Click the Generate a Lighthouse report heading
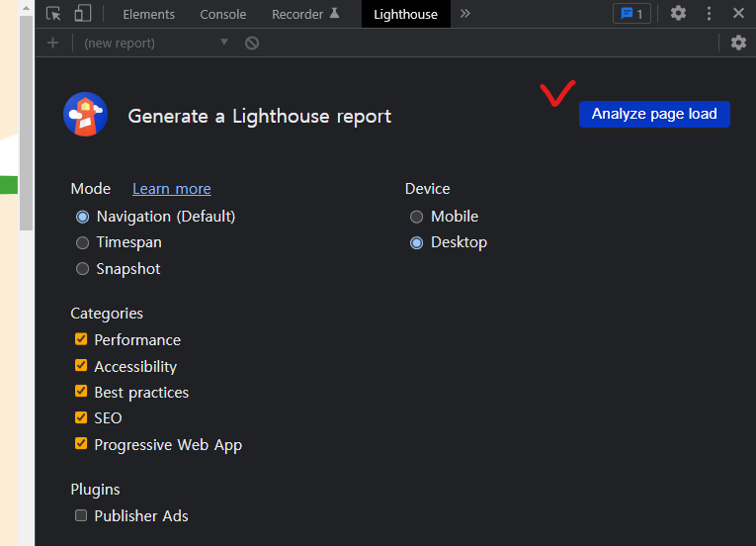Screen dimensions: 756x546 tap(259, 117)
